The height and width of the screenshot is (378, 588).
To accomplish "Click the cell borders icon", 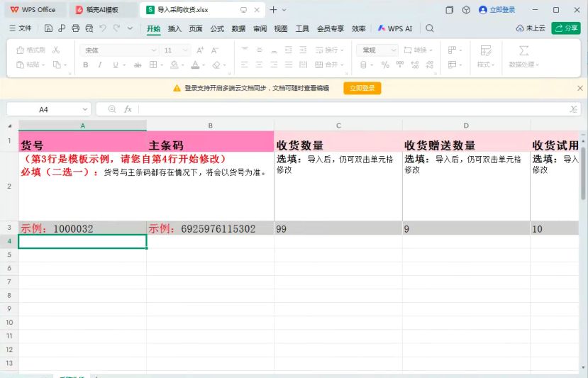I will 153,65.
